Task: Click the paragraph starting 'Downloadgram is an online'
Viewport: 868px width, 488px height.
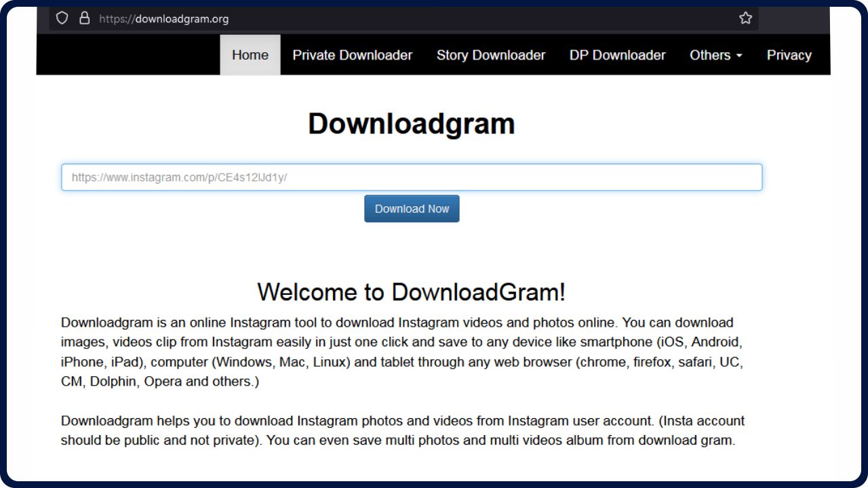Action: [403, 352]
